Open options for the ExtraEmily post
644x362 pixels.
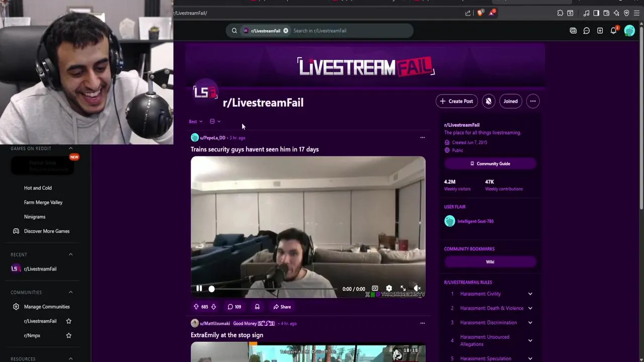point(423,323)
